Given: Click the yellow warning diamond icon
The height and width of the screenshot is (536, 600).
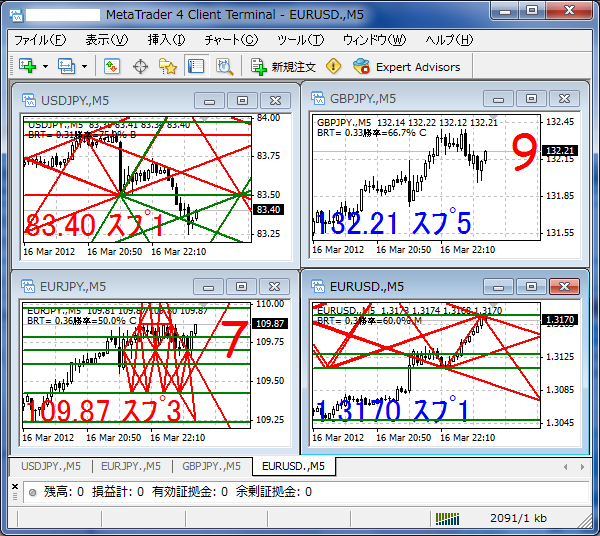Looking at the screenshot, I should pyautogui.click(x=334, y=66).
